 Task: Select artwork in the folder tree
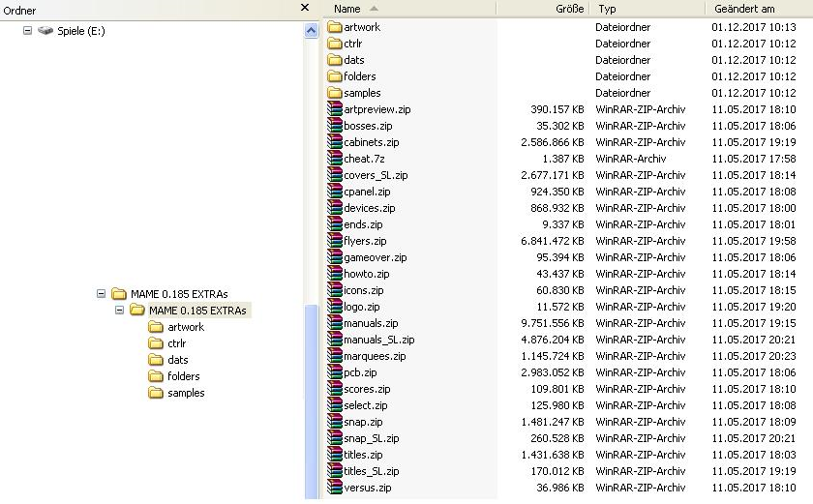pyautogui.click(x=186, y=327)
